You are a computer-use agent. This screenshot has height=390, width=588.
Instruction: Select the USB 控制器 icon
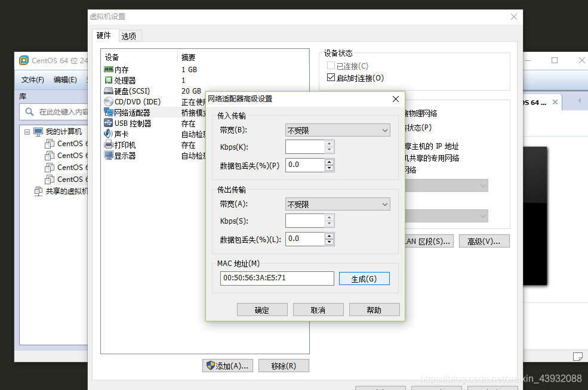point(109,123)
